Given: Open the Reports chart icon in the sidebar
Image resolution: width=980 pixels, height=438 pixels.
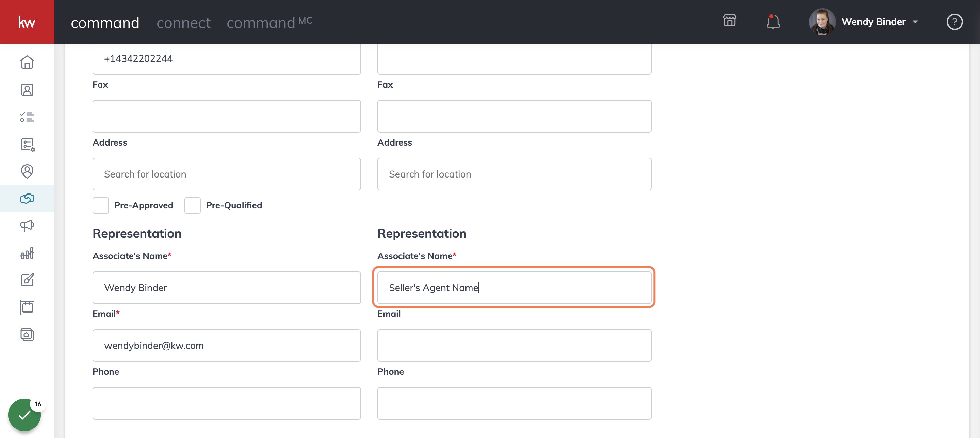Looking at the screenshot, I should point(27,253).
